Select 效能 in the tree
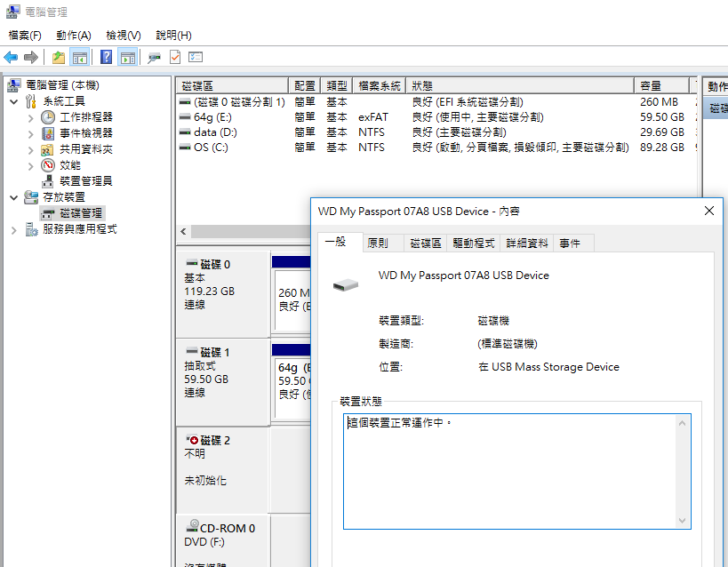 70,165
